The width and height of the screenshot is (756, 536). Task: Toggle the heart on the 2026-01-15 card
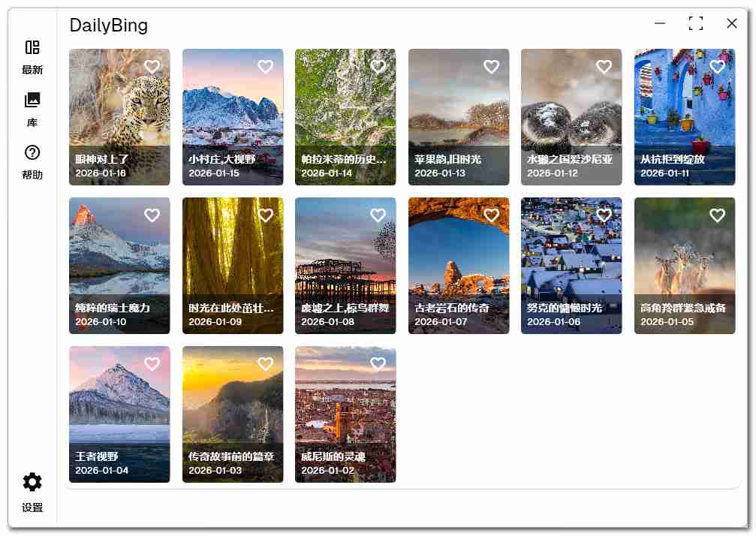point(265,67)
